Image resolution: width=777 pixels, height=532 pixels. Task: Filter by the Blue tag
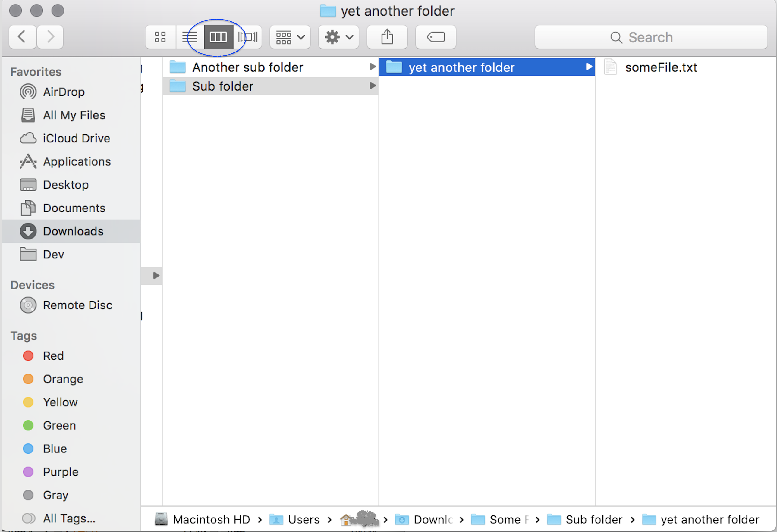(x=71, y=449)
